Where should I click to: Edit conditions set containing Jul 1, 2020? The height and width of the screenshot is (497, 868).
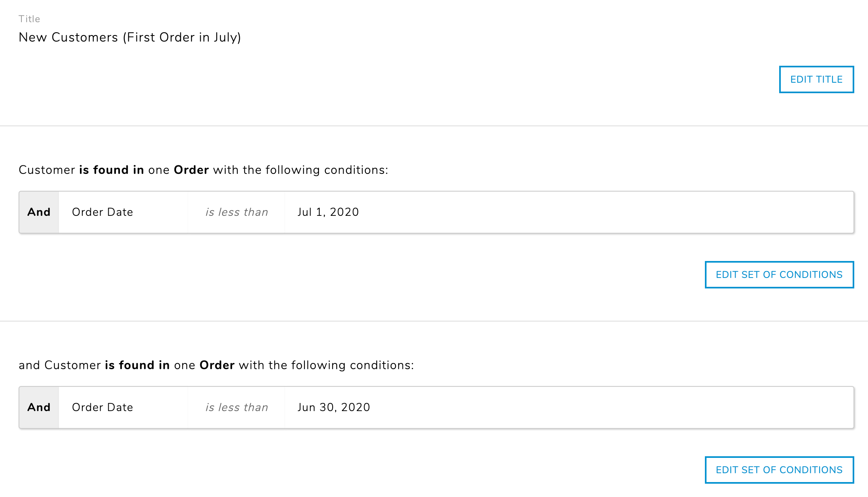point(779,275)
